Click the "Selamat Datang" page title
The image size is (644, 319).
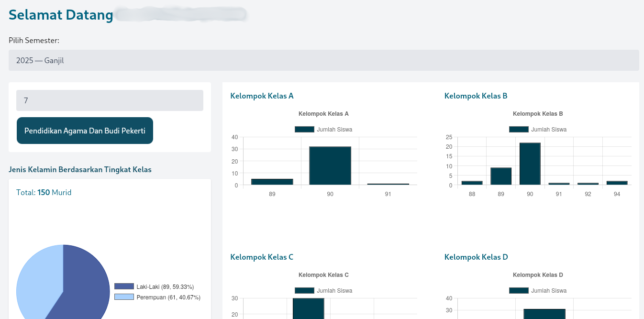click(61, 14)
